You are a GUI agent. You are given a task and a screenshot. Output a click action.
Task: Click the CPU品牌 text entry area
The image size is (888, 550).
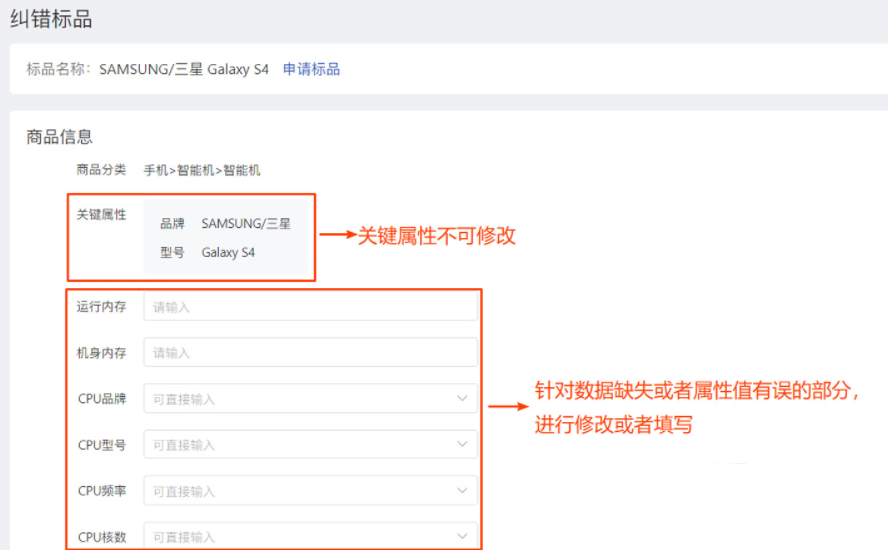295,399
